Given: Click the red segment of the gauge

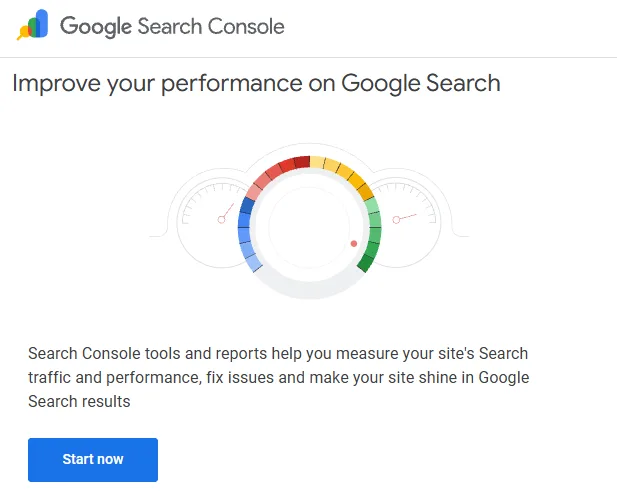Looking at the screenshot, I should click(x=275, y=173).
